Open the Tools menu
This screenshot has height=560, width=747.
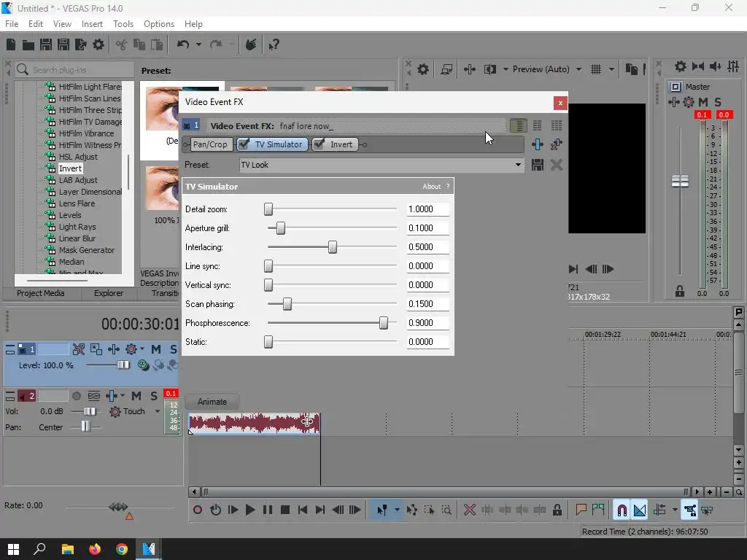pyautogui.click(x=123, y=24)
